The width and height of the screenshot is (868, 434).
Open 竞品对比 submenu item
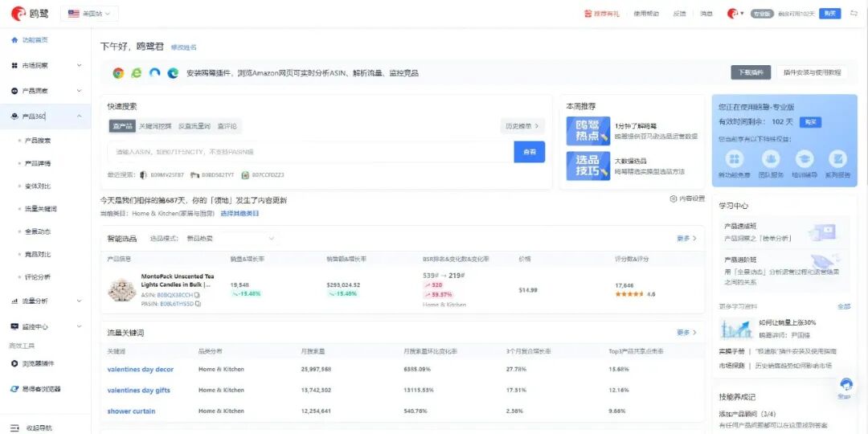tap(38, 255)
